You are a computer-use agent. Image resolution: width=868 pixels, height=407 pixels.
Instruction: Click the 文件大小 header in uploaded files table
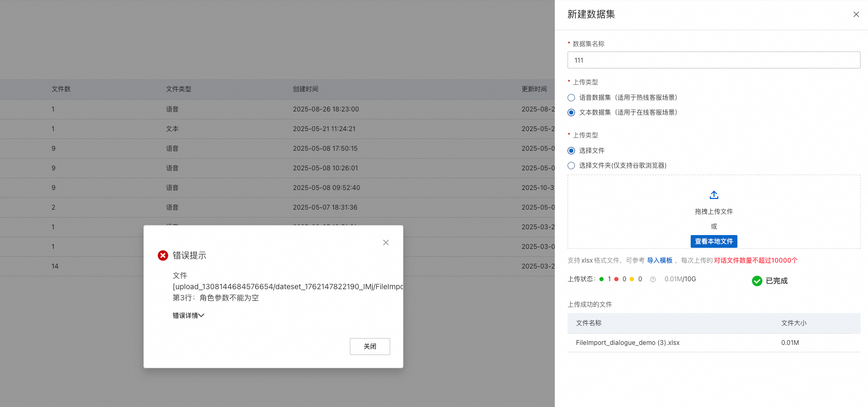coord(794,323)
